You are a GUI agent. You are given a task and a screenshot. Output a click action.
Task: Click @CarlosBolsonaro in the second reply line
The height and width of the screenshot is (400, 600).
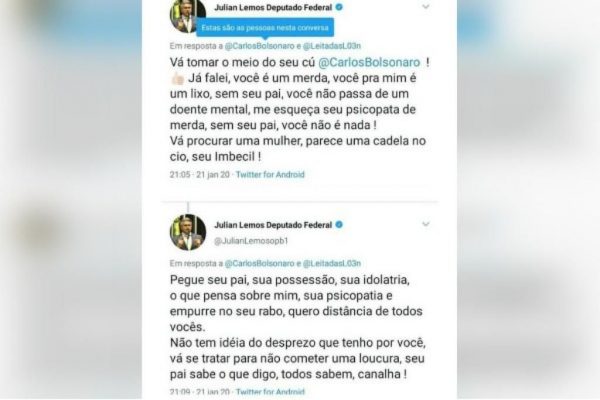259,264
